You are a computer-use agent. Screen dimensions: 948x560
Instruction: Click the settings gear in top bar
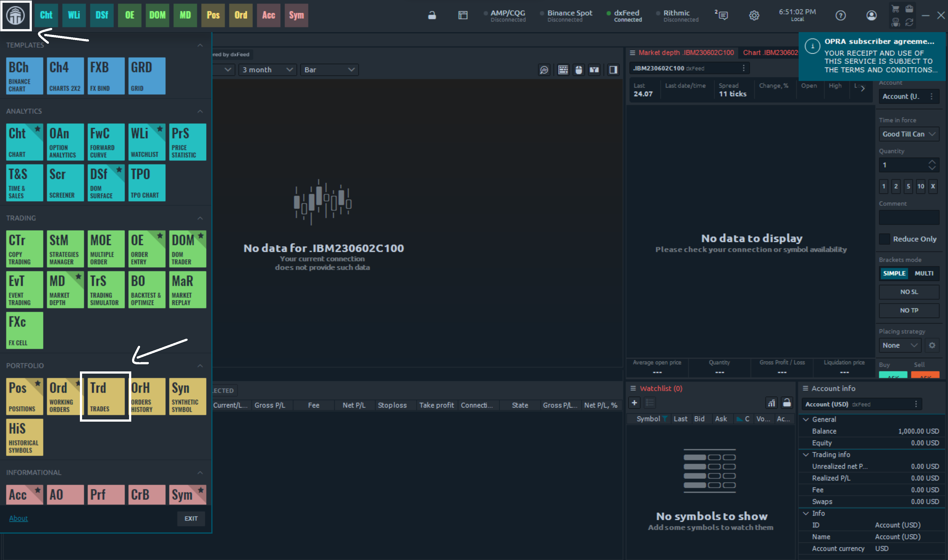754,15
